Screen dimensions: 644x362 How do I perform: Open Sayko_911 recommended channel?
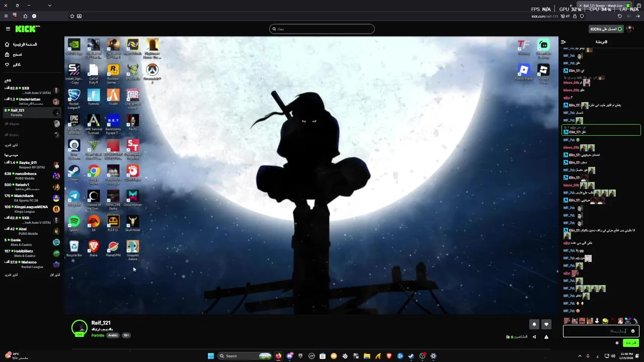click(32, 164)
